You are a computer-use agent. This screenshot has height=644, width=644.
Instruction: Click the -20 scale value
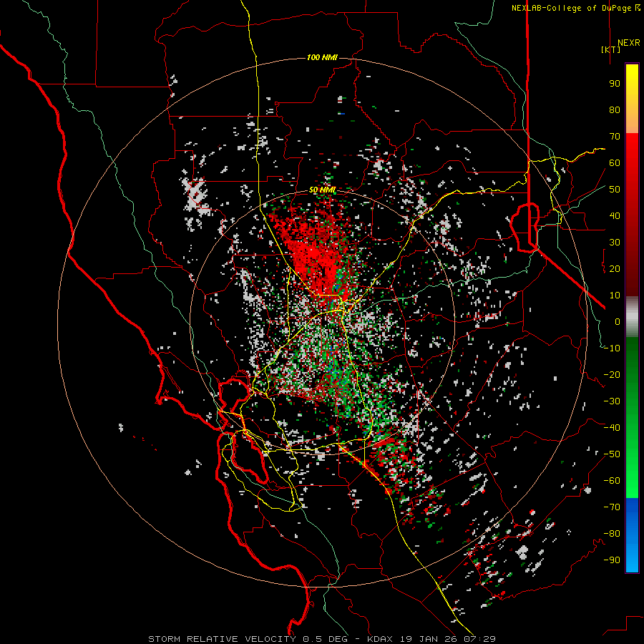coord(612,374)
